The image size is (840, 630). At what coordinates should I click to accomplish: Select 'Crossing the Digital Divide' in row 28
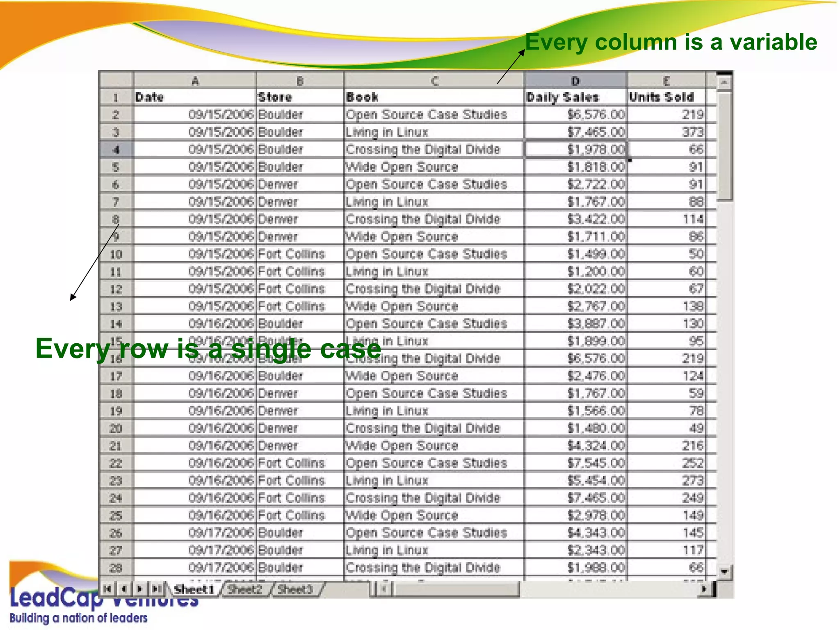tap(434, 568)
